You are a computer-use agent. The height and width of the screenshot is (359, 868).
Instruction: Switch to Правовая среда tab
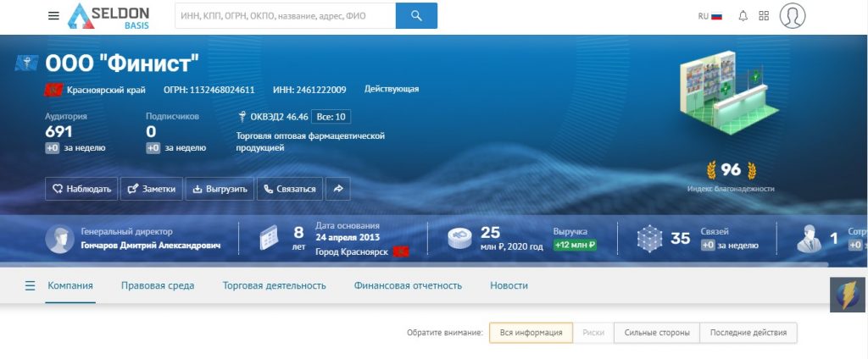pyautogui.click(x=158, y=286)
